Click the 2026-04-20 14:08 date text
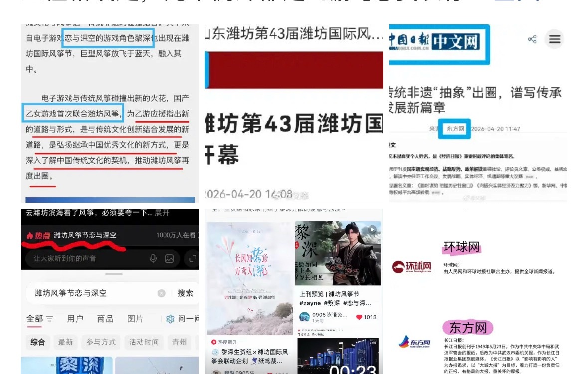 point(249,194)
